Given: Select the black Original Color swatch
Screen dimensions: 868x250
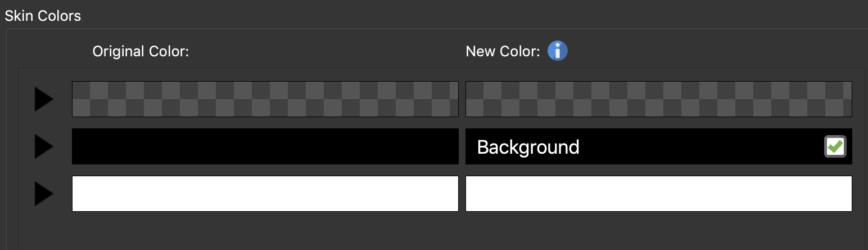Looking at the screenshot, I should tap(265, 146).
